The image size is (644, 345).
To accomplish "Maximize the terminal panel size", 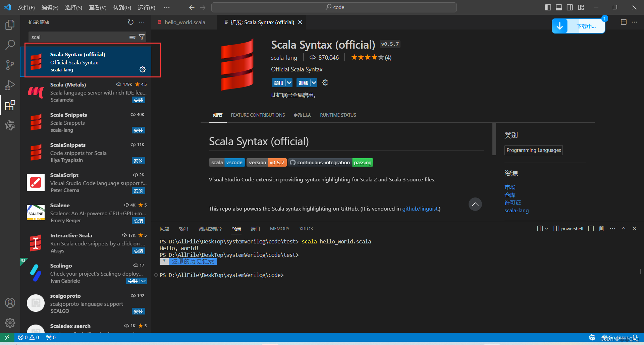I will (624, 228).
